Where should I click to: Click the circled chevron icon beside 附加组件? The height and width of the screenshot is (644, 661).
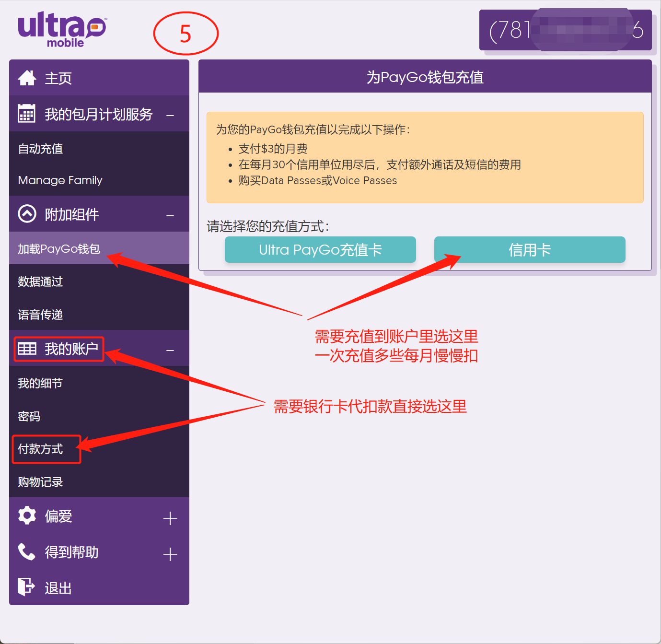27,214
